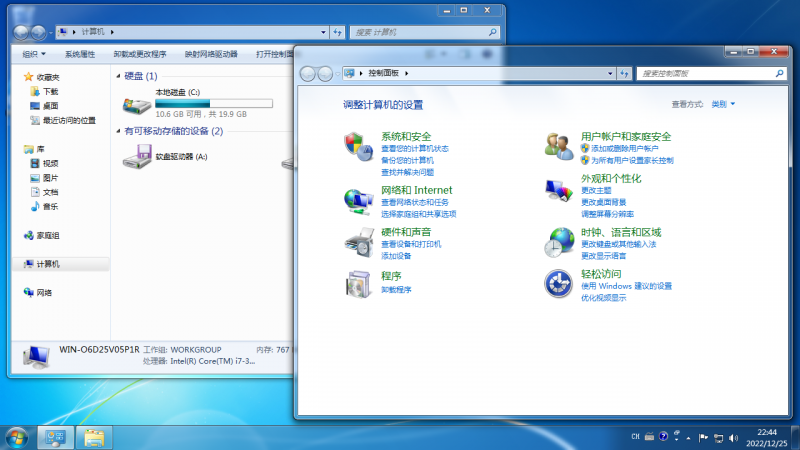
Task: Refresh the Computer window address bar
Action: pos(338,32)
